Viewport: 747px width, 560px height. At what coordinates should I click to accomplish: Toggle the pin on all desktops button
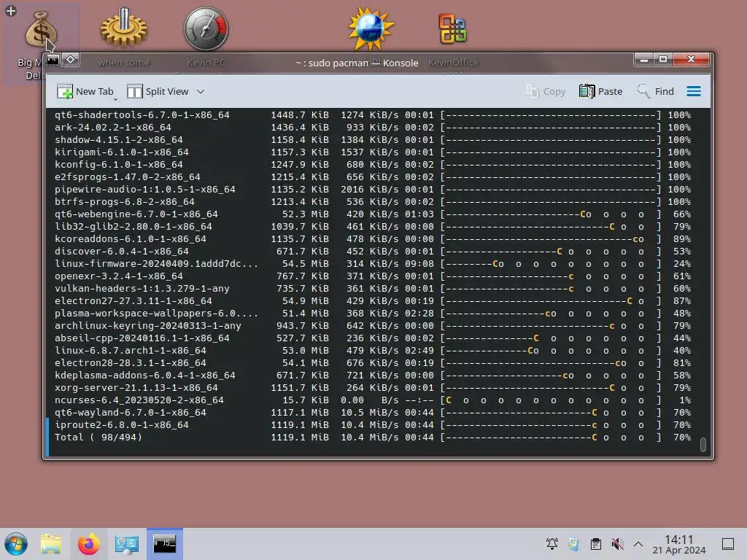(71, 60)
